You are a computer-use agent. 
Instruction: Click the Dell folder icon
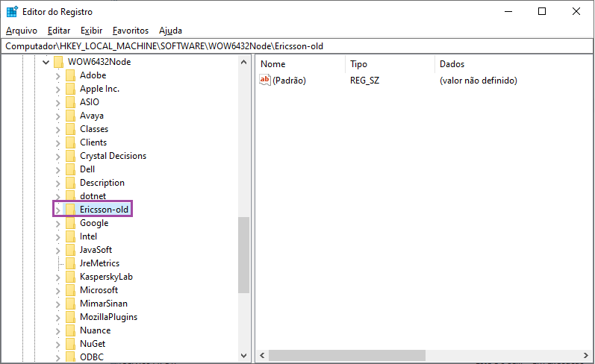(70, 169)
